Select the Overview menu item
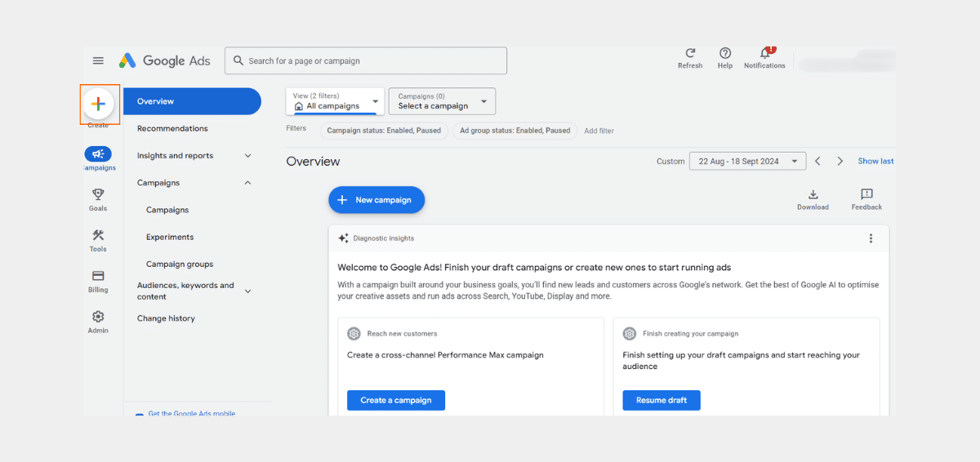The image size is (980, 462). 193,101
